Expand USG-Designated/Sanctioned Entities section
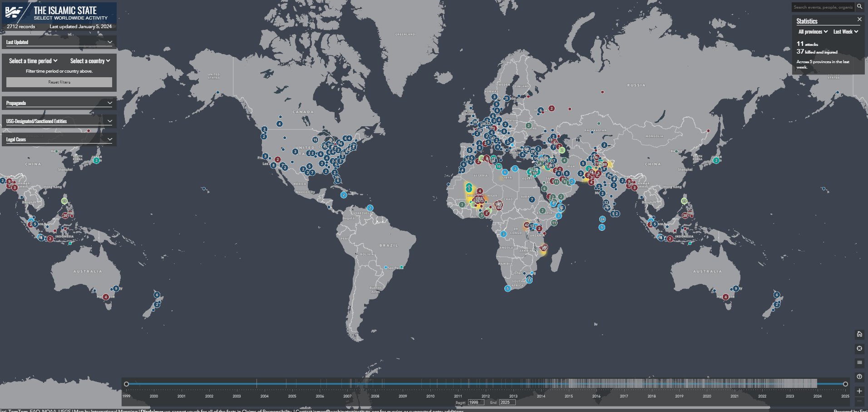Image resolution: width=868 pixels, height=412 pixels. 59,121
